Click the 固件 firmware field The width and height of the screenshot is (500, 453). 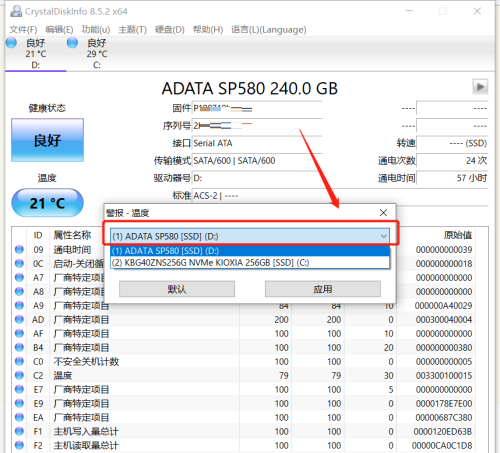point(257,108)
